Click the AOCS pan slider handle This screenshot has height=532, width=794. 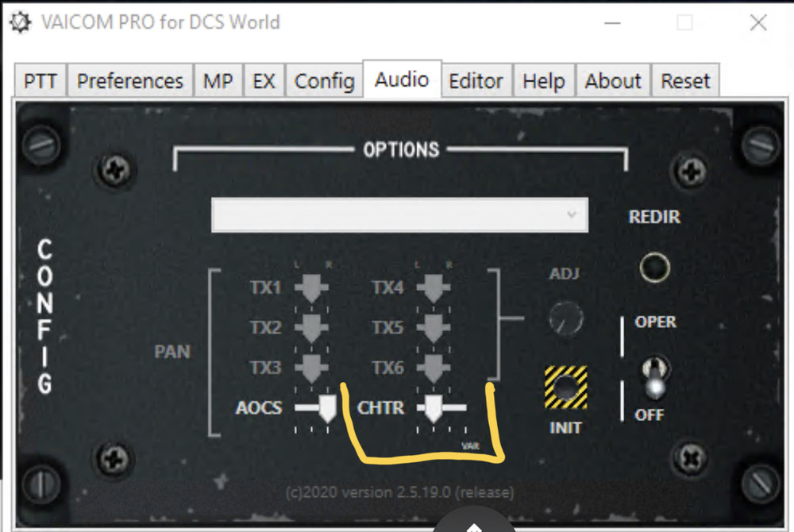[x=328, y=408]
